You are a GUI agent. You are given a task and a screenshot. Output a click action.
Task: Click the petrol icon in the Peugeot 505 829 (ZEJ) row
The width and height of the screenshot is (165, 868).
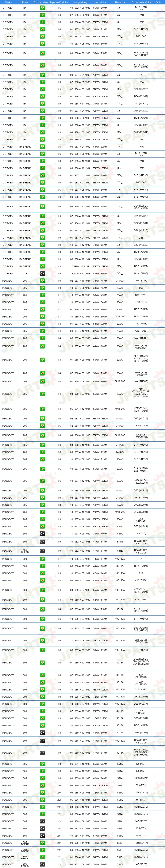(x=42, y=785)
